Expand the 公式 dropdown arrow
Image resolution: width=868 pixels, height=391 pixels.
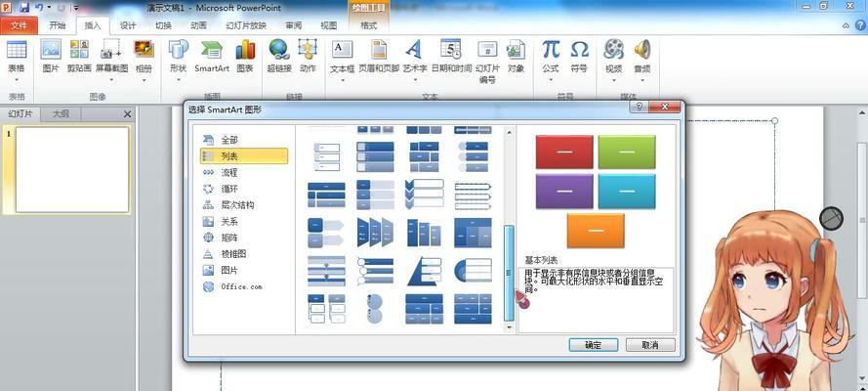551,80
